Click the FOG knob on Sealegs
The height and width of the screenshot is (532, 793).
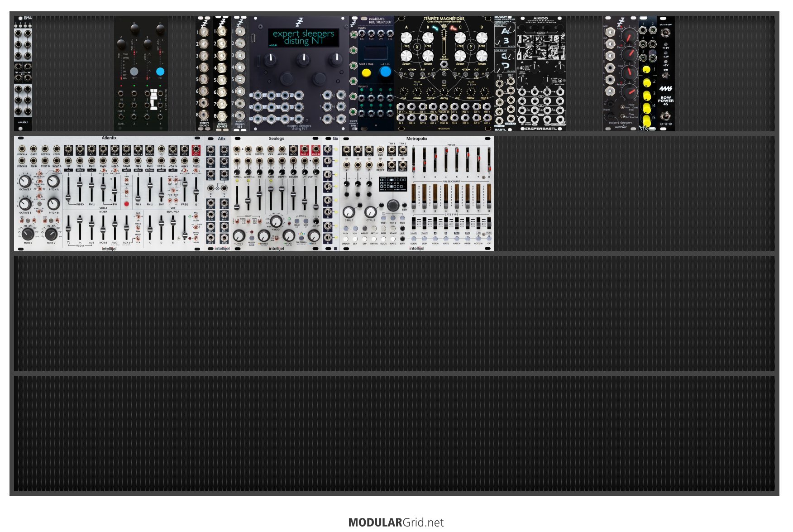click(x=289, y=235)
